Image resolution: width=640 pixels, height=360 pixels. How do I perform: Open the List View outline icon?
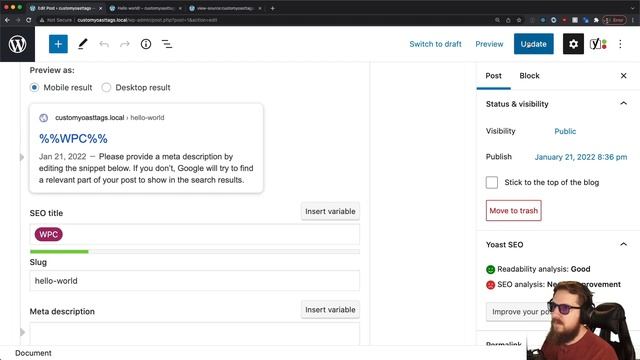(x=167, y=44)
